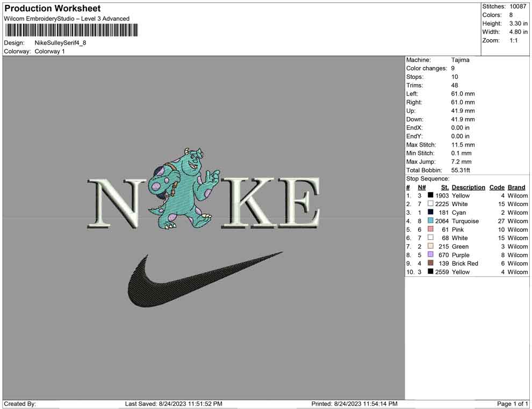Click the Total Bobbin value 55.31ft
The height and width of the screenshot is (409, 532).
tap(461, 170)
